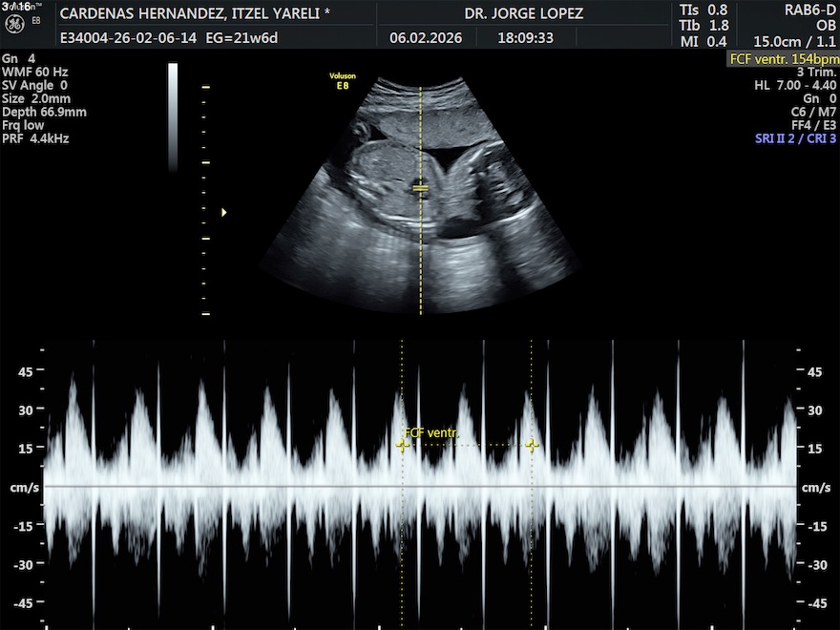
Task: Select the FCF ventr. label on the waveform
Action: (431, 433)
